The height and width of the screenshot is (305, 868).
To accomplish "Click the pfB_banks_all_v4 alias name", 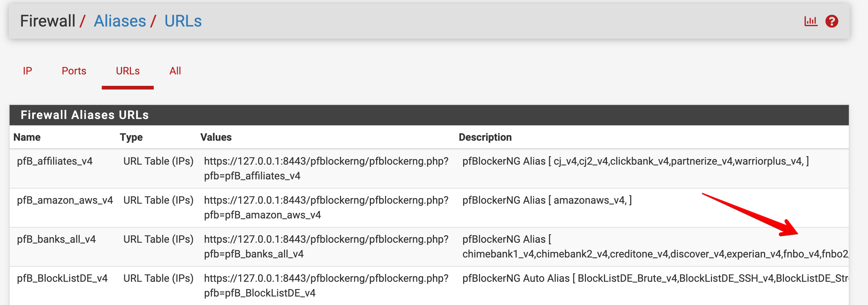I will pyautogui.click(x=56, y=239).
